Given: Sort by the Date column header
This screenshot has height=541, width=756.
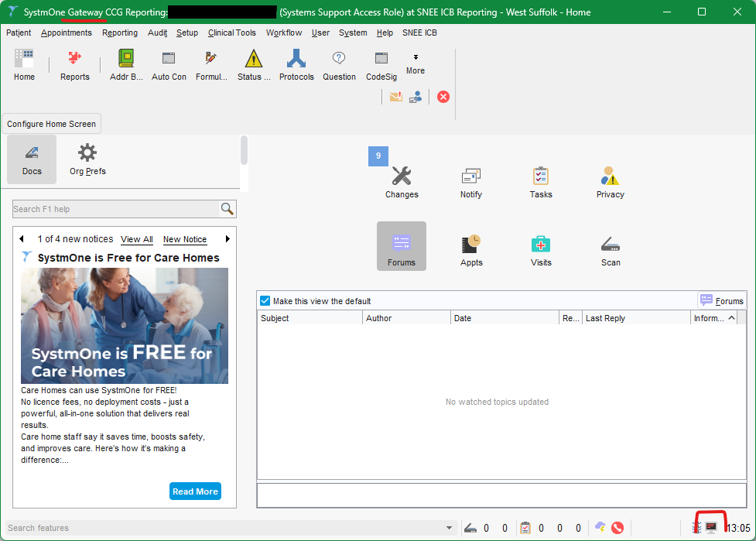Looking at the screenshot, I should point(505,318).
